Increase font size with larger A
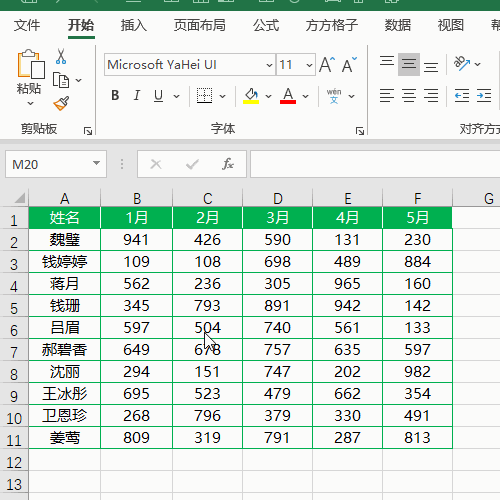 pos(327,65)
